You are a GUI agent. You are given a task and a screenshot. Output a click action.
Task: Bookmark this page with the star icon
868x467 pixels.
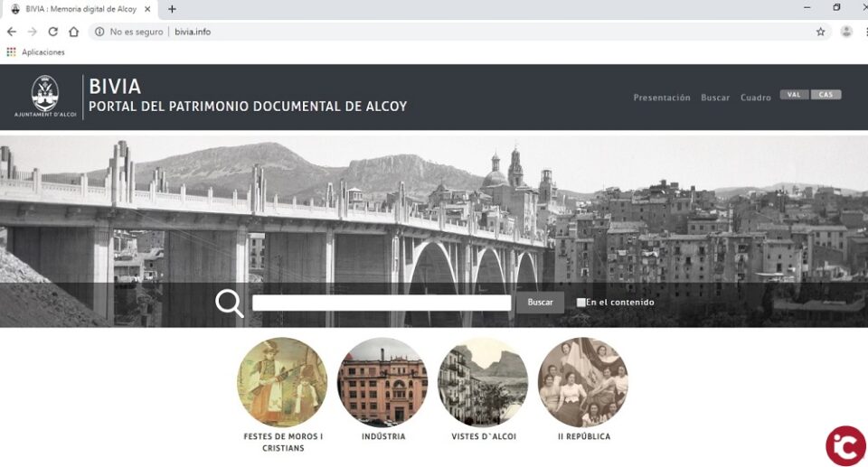pos(820,33)
